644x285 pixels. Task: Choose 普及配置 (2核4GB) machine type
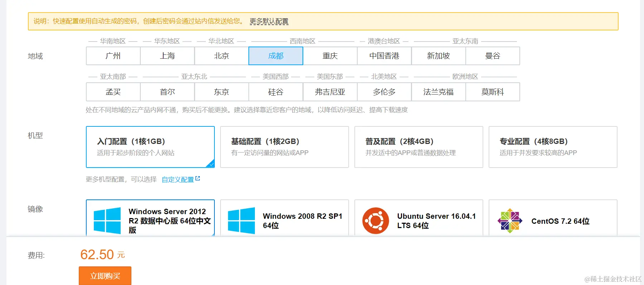pos(419,147)
